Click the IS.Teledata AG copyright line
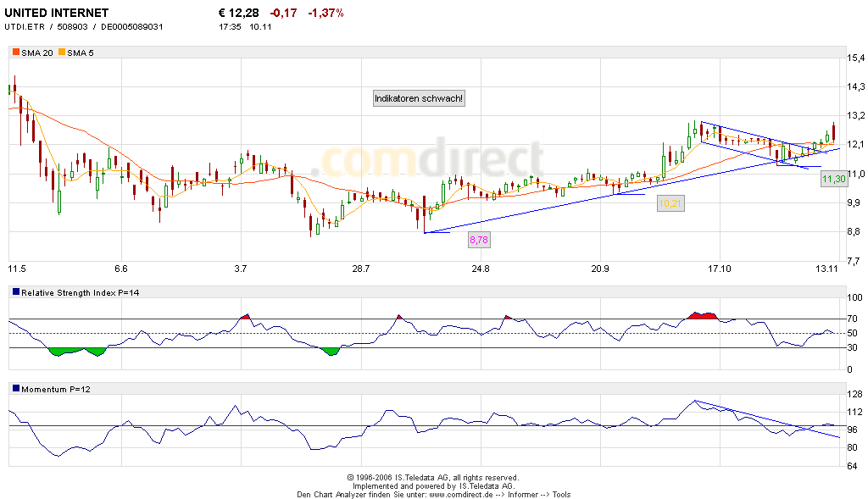 click(x=433, y=478)
